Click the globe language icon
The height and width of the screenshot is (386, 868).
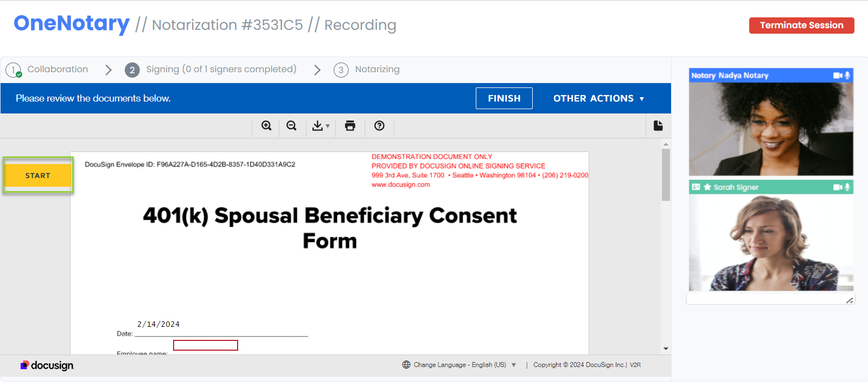[406, 365]
